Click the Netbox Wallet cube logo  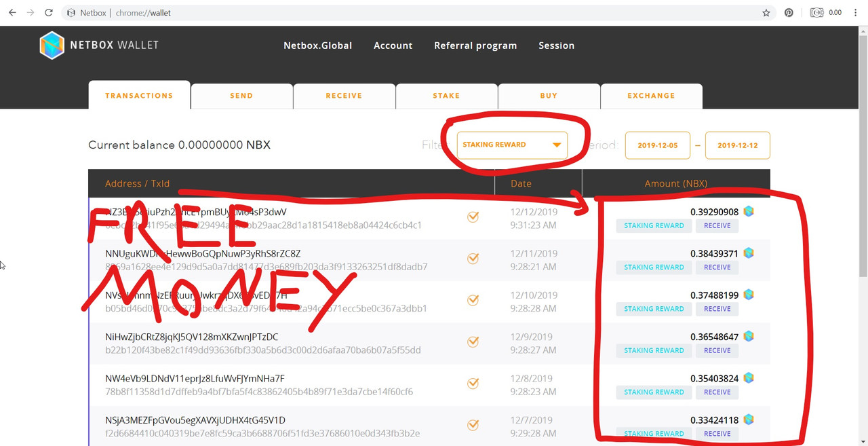coord(52,45)
